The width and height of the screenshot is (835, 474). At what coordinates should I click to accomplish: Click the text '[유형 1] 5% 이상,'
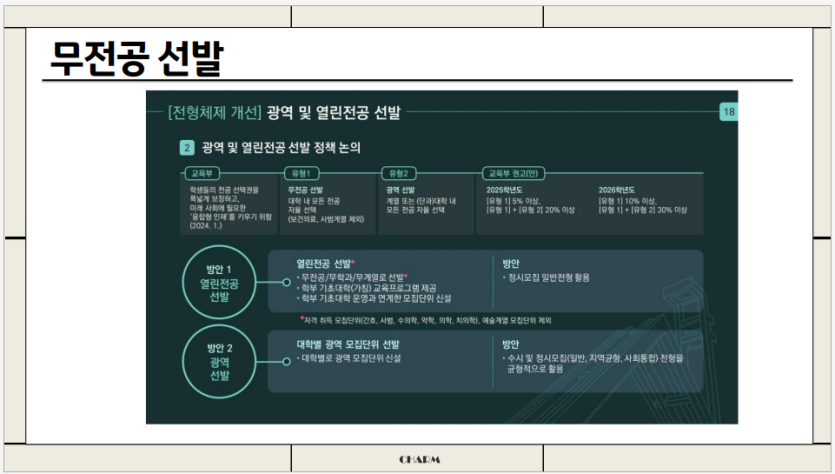tap(513, 201)
